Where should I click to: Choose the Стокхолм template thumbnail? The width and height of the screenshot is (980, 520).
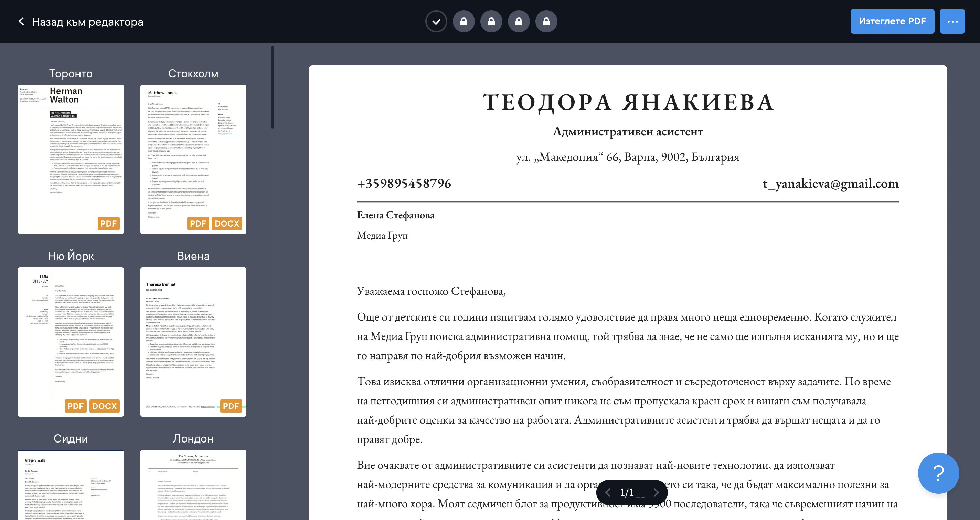(x=193, y=159)
